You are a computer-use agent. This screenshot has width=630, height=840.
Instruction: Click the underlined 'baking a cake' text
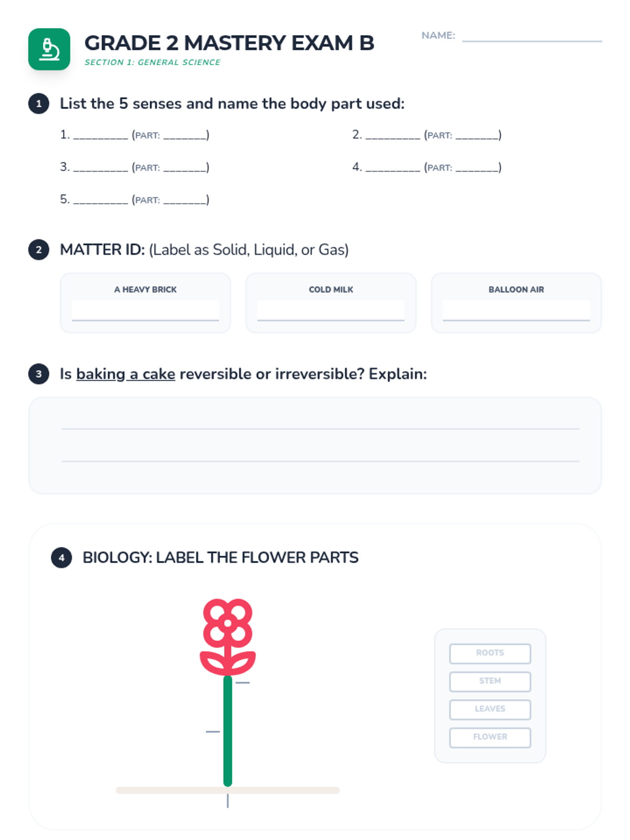(125, 374)
